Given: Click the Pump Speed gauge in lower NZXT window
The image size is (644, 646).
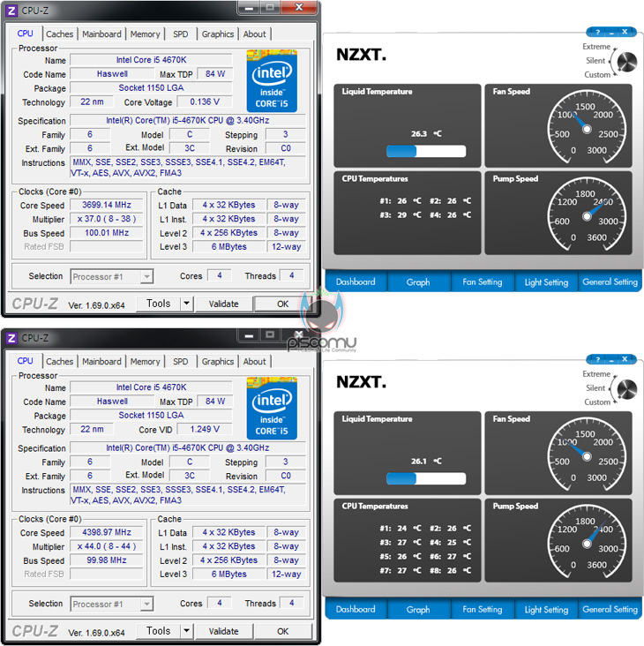Looking at the screenshot, I should click(x=587, y=543).
